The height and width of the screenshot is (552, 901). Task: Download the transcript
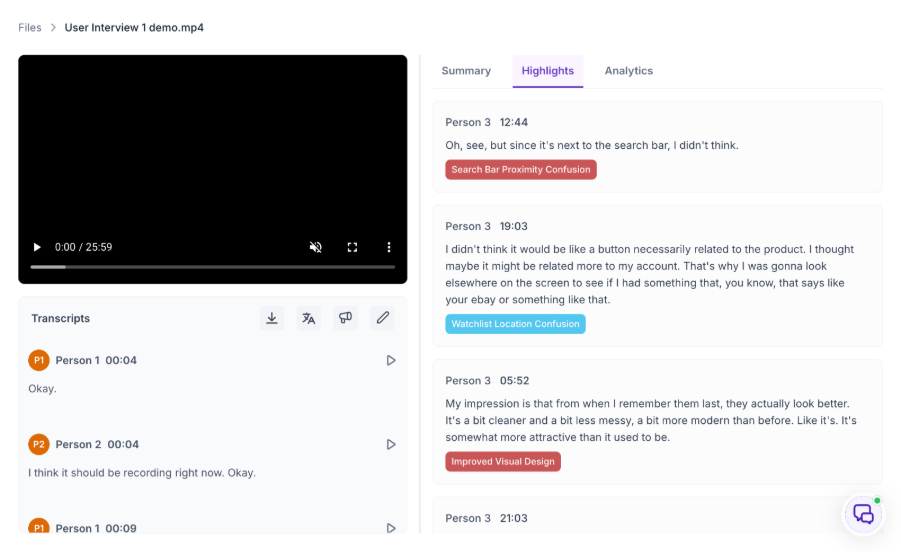point(272,318)
